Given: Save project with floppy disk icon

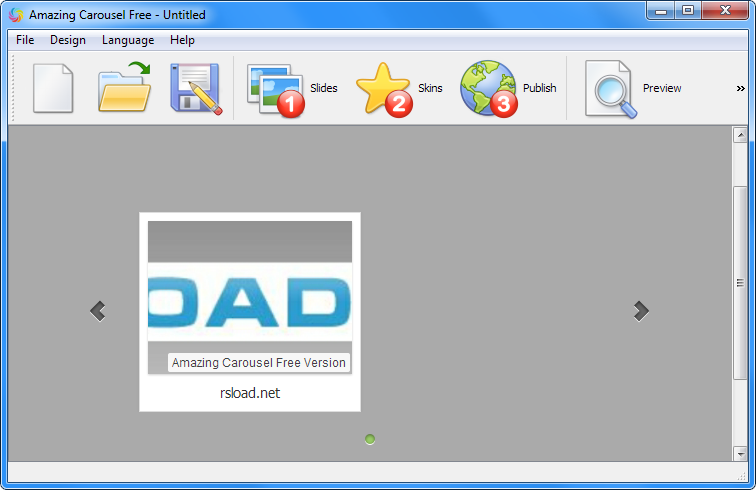Looking at the screenshot, I should [196, 89].
